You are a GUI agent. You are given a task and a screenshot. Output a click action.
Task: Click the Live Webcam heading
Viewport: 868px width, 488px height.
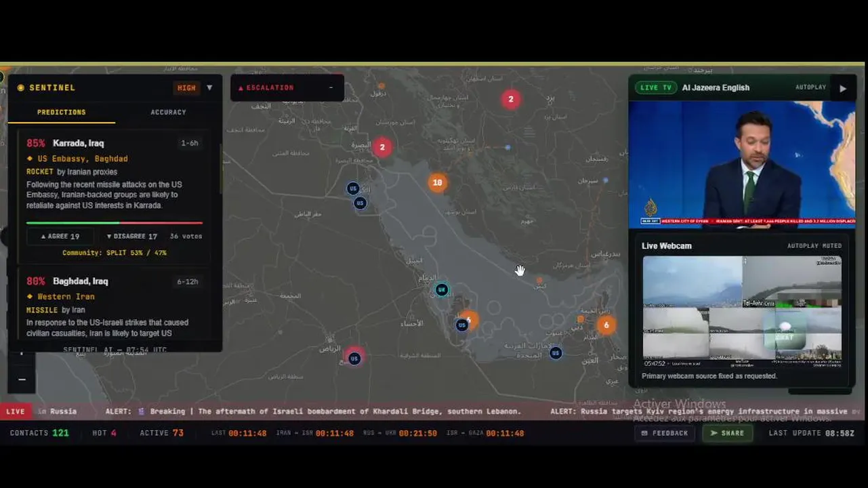tap(667, 246)
